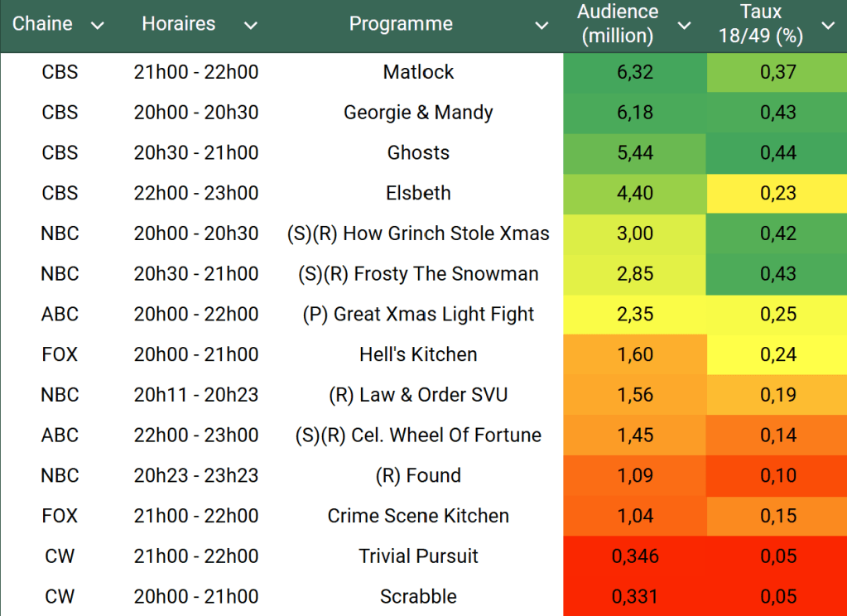Open the Chaine column filter dropdown

[98, 26]
